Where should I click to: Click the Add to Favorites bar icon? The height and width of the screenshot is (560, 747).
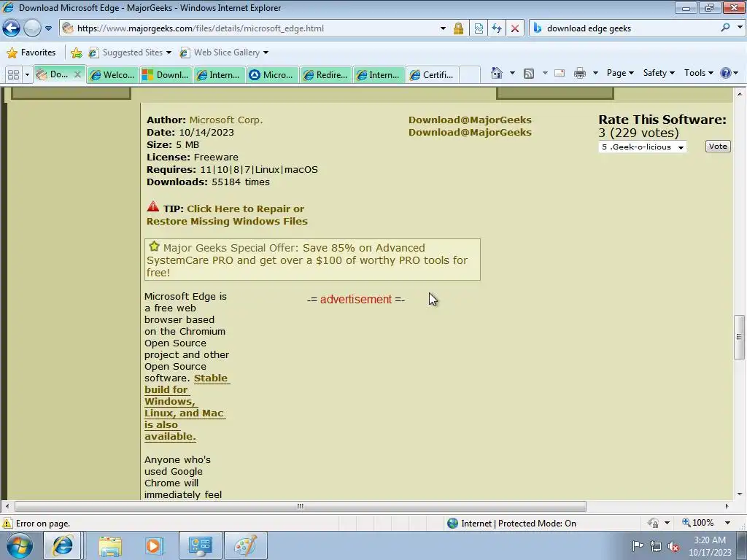tap(76, 52)
